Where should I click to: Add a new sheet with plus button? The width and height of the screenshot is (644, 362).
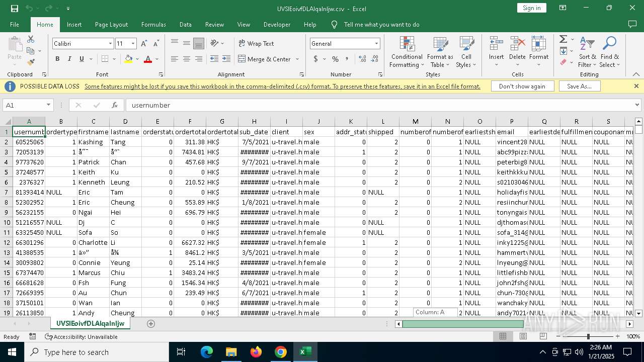(151, 324)
